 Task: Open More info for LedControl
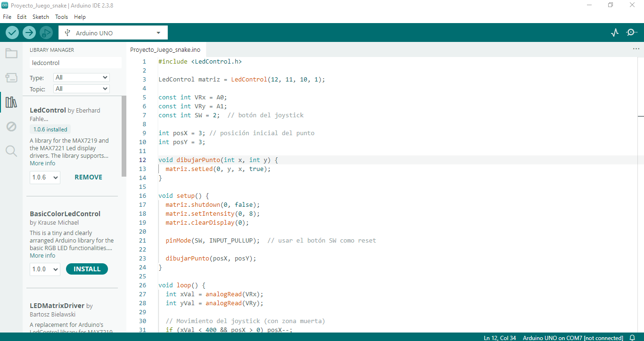42,163
